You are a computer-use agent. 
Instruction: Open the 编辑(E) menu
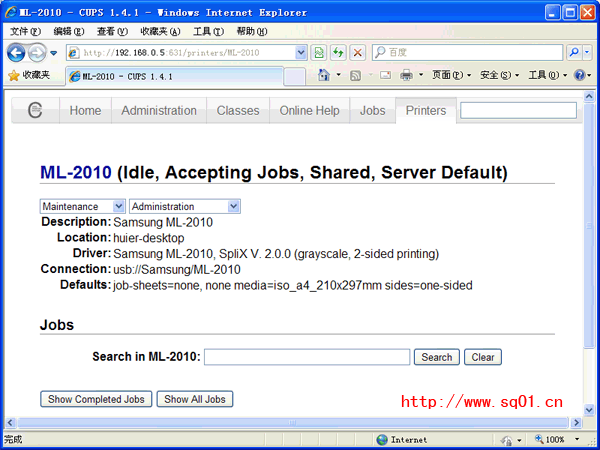coord(69,31)
